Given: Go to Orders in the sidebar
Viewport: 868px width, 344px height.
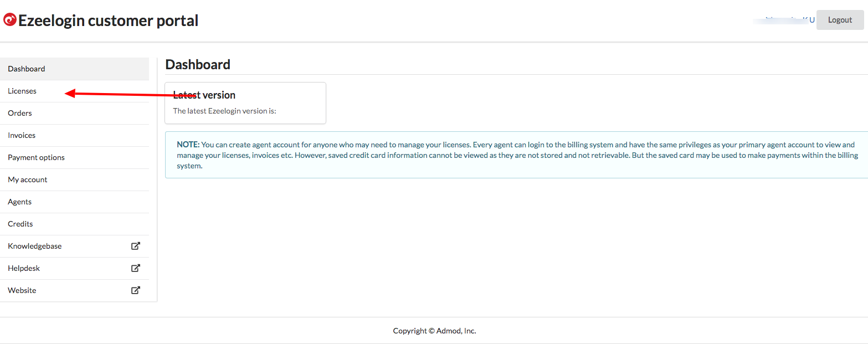Looking at the screenshot, I should 74,113.
